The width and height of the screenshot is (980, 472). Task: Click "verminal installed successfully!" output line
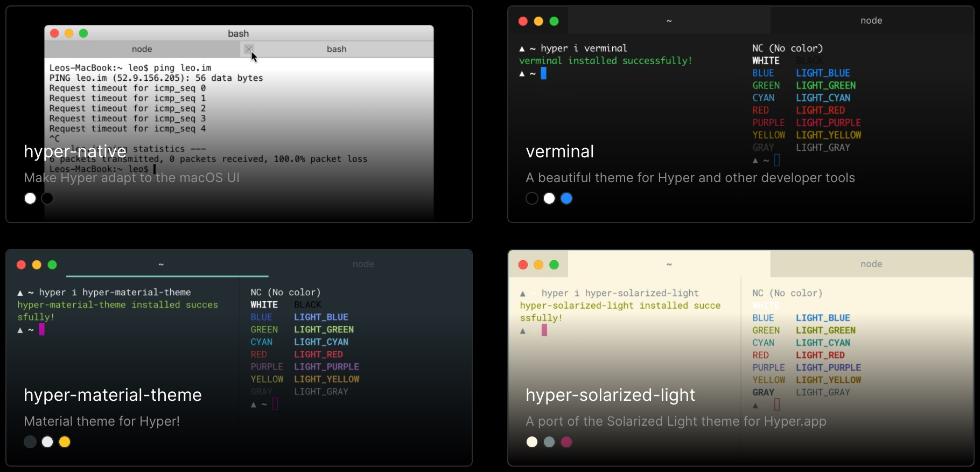point(606,61)
